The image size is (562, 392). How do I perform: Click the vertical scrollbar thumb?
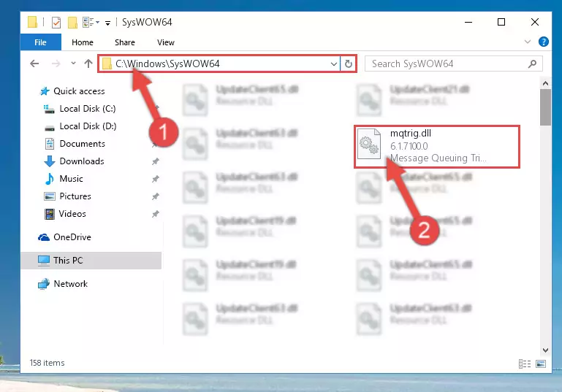545,107
